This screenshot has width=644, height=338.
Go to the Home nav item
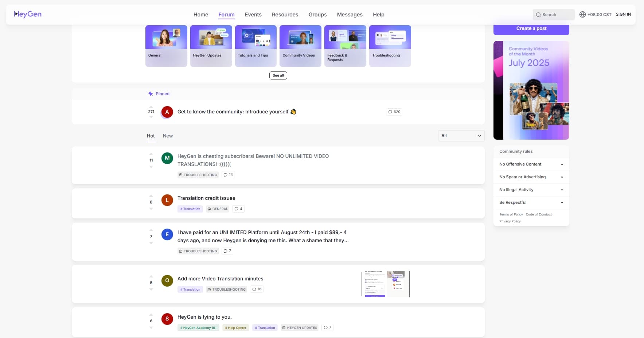[x=201, y=15]
